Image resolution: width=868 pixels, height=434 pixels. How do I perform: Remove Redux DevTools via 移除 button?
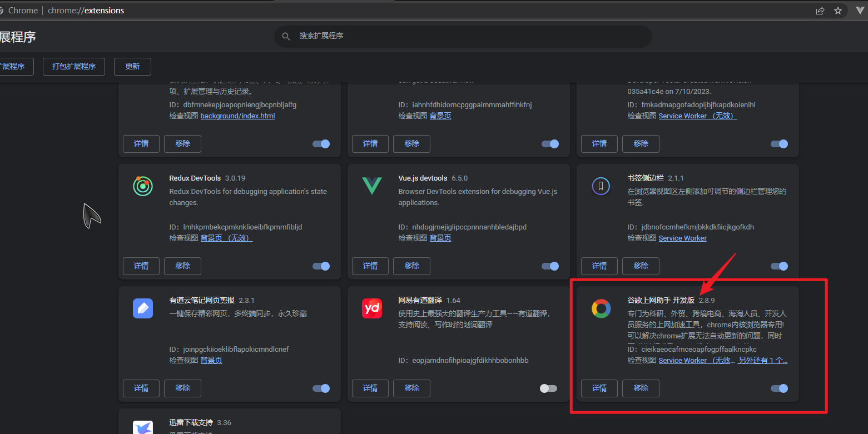(x=182, y=266)
